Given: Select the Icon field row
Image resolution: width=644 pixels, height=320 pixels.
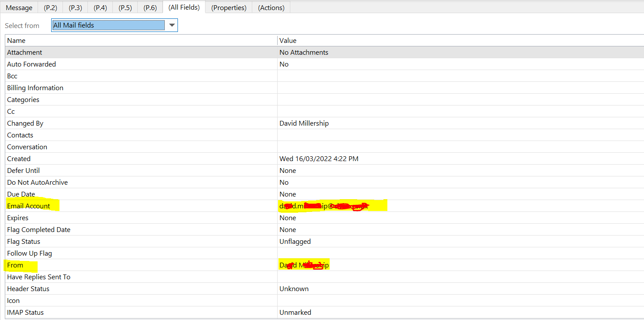Looking at the screenshot, I should [x=325, y=300].
